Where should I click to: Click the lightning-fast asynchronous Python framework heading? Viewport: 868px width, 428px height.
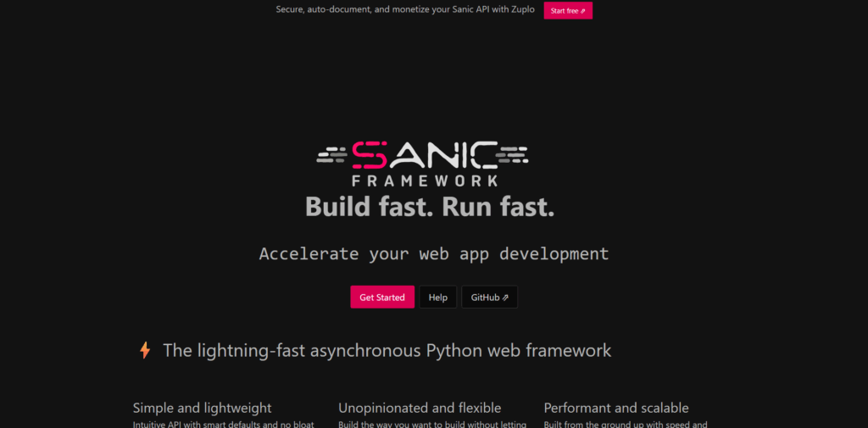click(x=387, y=351)
